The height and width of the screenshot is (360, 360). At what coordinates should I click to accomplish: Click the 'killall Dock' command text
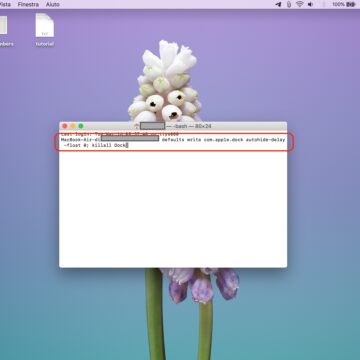tap(109, 145)
